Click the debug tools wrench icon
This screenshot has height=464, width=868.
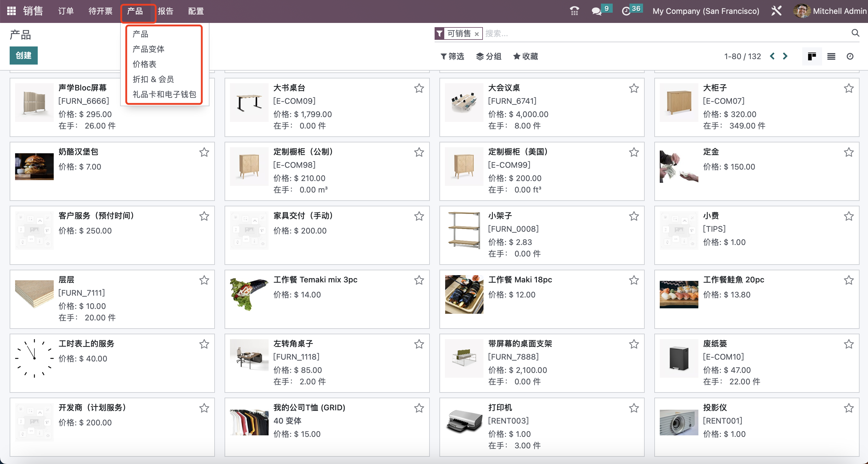pyautogui.click(x=776, y=11)
